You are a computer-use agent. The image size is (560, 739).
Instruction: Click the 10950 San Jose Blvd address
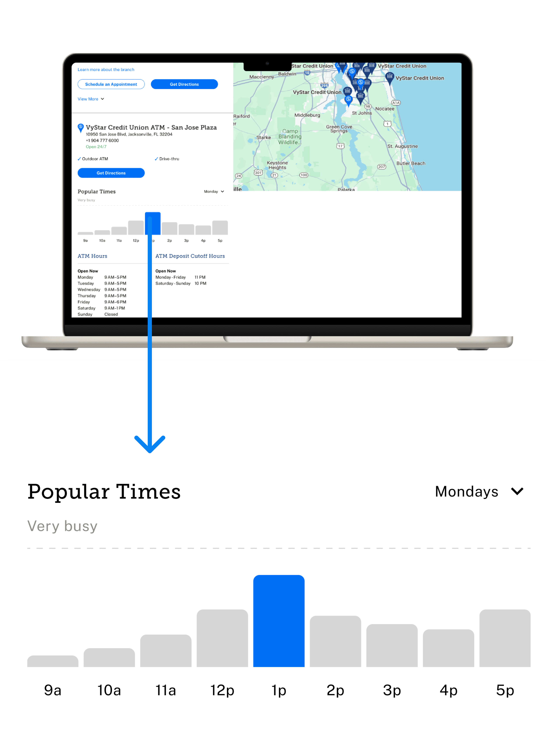[129, 134]
